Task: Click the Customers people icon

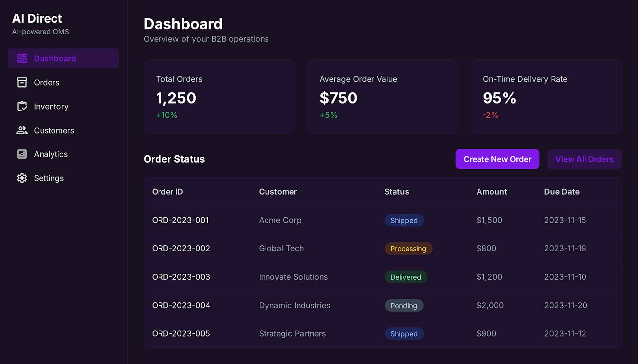Action: (x=22, y=130)
